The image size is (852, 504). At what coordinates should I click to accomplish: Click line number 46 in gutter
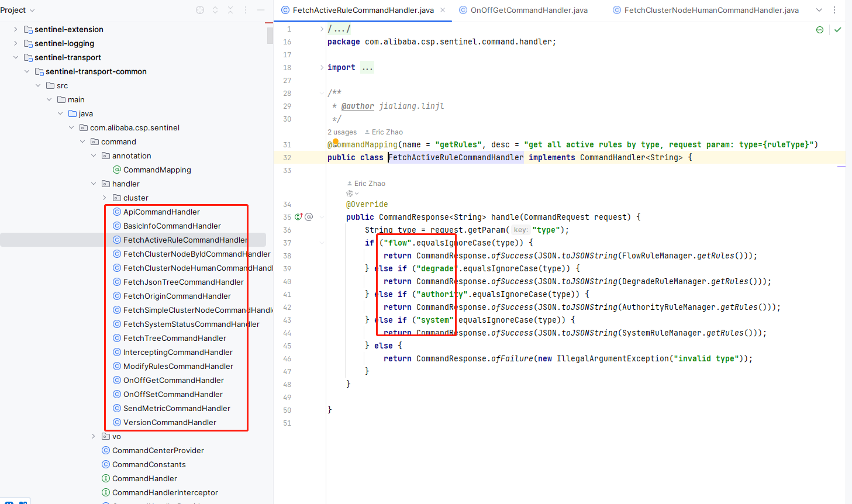pyautogui.click(x=287, y=358)
